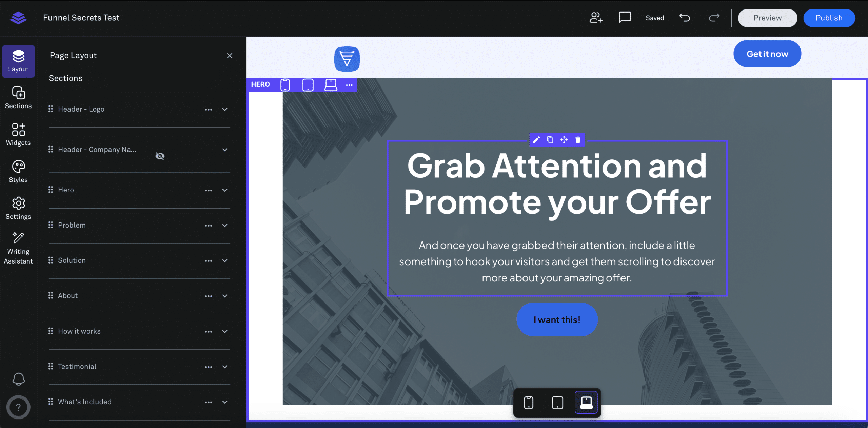868x428 pixels.
Task: Close the Page Layout panel
Action: point(230,56)
